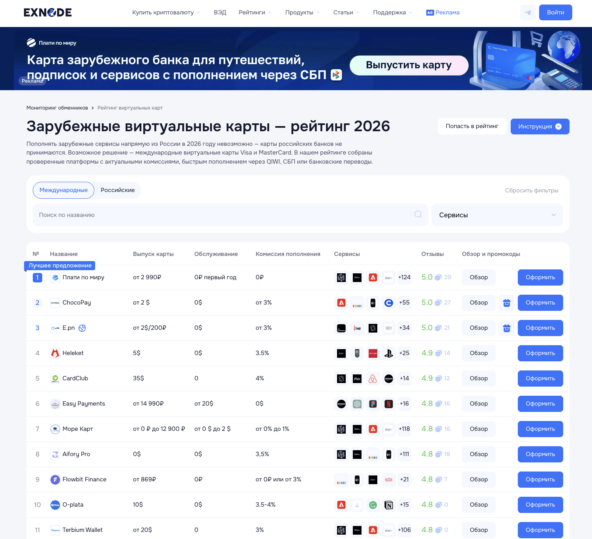Click the Easy Payments logo icon
Screen dimensions: 592x539
point(55,404)
